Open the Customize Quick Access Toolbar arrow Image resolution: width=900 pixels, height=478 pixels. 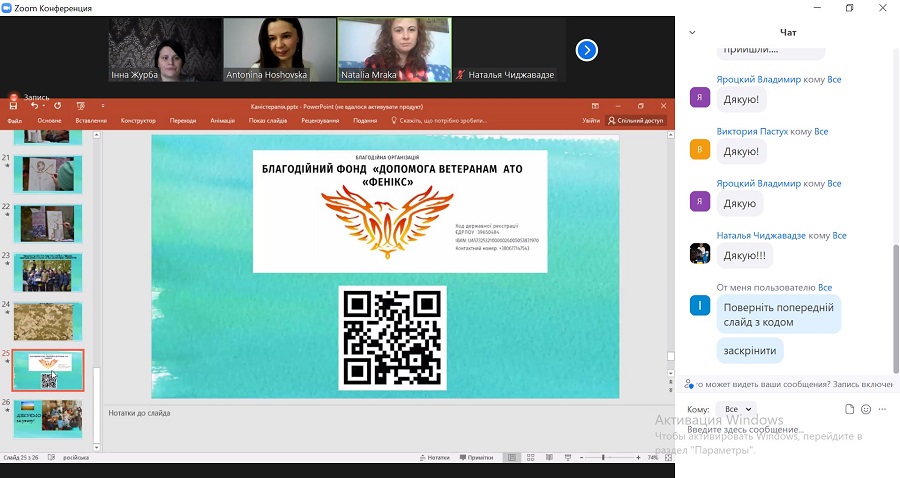click(103, 106)
